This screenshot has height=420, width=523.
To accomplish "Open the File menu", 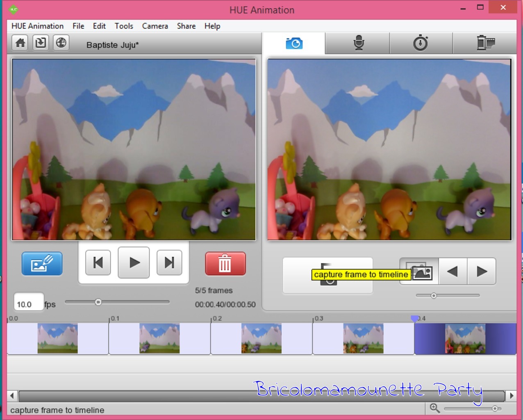I will pyautogui.click(x=78, y=26).
